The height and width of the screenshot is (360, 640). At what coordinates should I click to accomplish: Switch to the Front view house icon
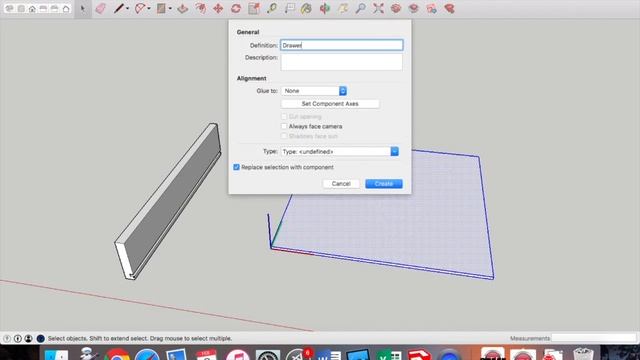pos(32,8)
